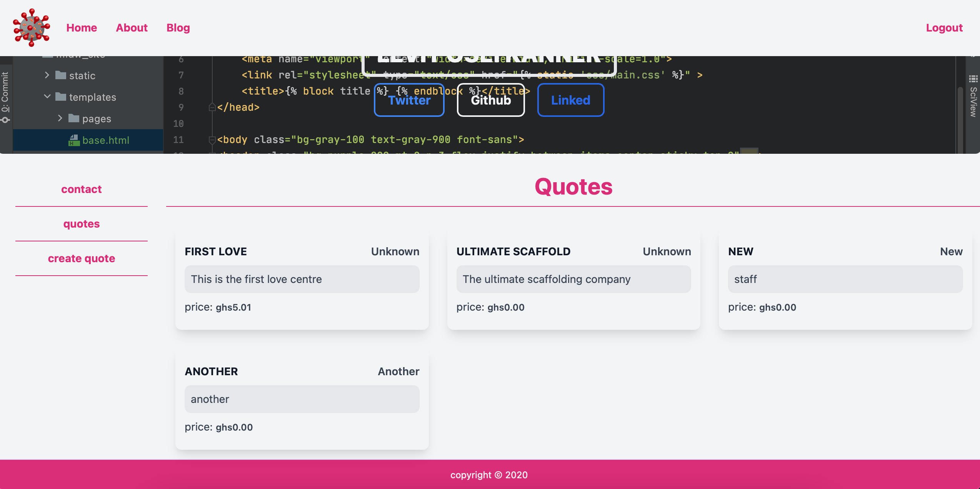Image resolution: width=980 pixels, height=489 pixels.
Task: Open the Blog nav item
Action: [x=178, y=28]
